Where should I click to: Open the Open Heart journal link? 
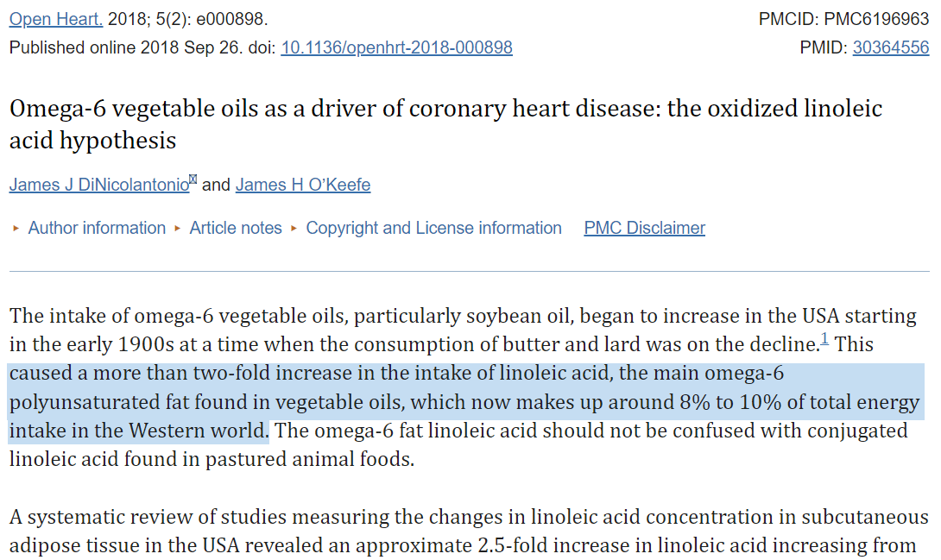pos(56,19)
